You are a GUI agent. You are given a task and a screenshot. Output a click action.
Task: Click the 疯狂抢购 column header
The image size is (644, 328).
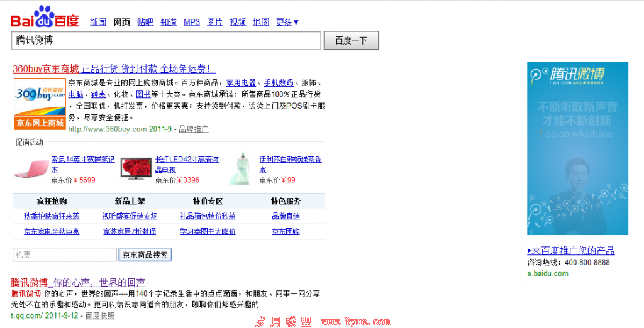point(52,201)
